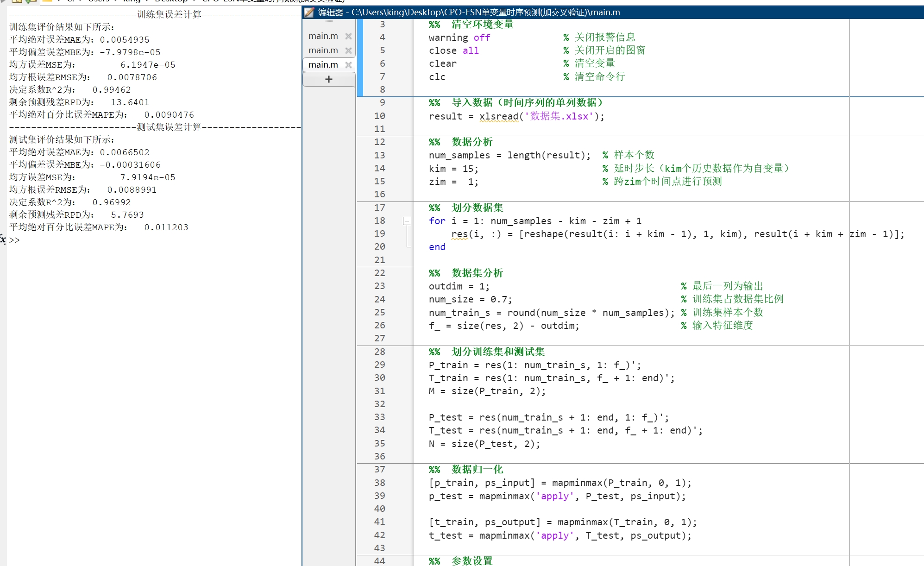Click the editor pencil icon in title bar
This screenshot has height=566, width=924.
[x=309, y=13]
